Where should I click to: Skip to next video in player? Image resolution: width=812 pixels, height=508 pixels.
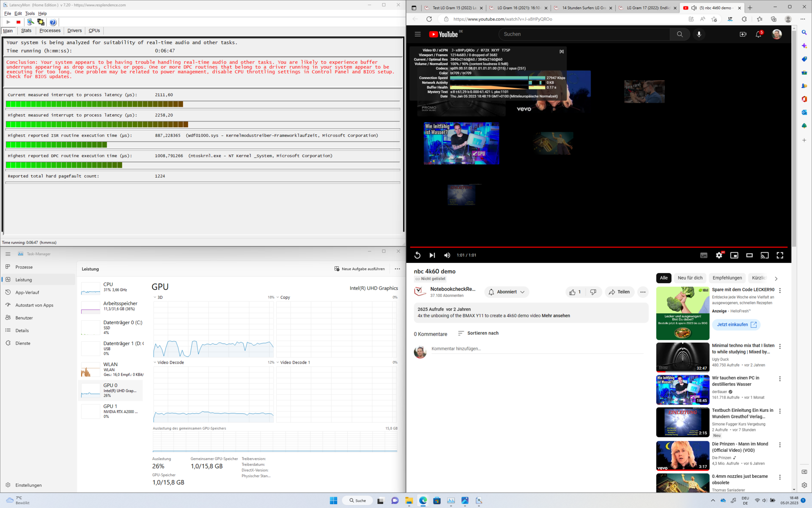pyautogui.click(x=432, y=255)
